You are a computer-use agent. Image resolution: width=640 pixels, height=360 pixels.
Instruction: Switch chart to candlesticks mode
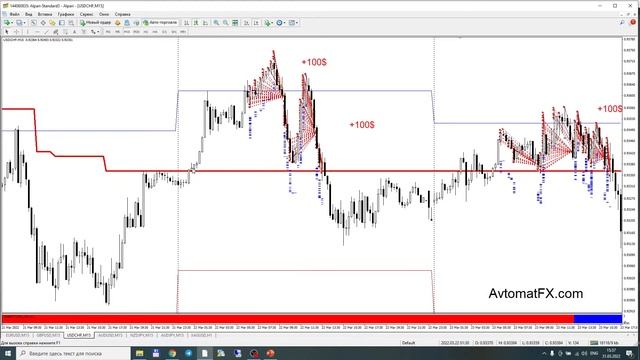196,23
